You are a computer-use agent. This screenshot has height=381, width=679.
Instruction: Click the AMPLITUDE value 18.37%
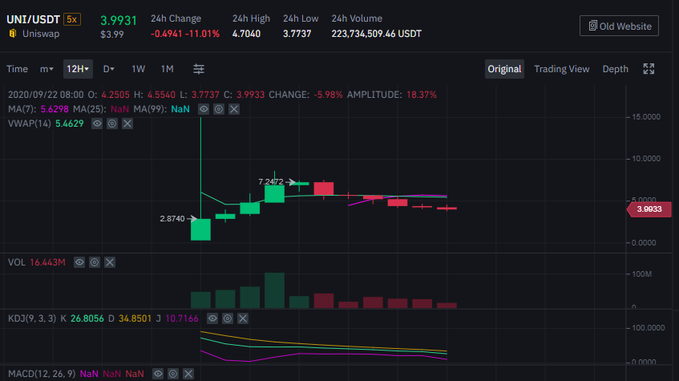tap(421, 95)
